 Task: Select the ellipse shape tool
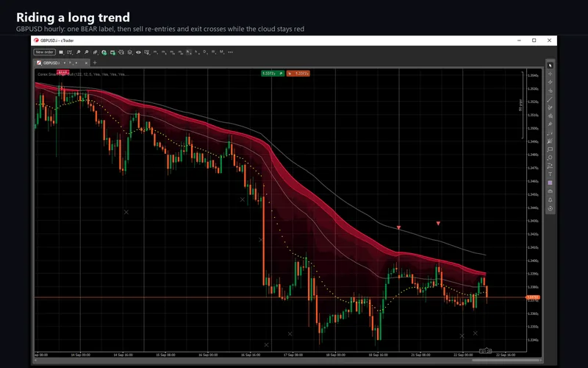pos(550,158)
